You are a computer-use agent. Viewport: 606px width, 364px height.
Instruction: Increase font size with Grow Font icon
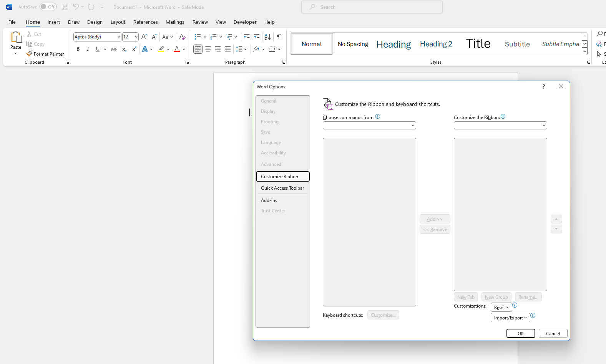144,37
